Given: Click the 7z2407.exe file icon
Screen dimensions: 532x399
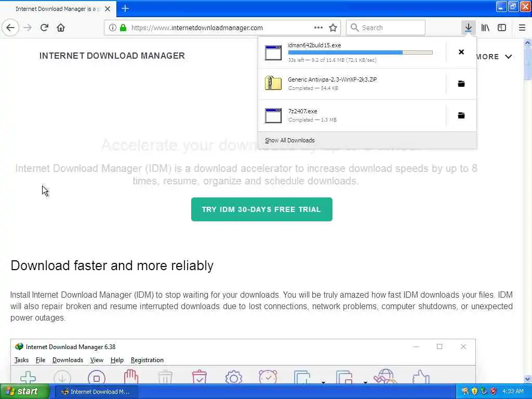Looking at the screenshot, I should coord(273,115).
